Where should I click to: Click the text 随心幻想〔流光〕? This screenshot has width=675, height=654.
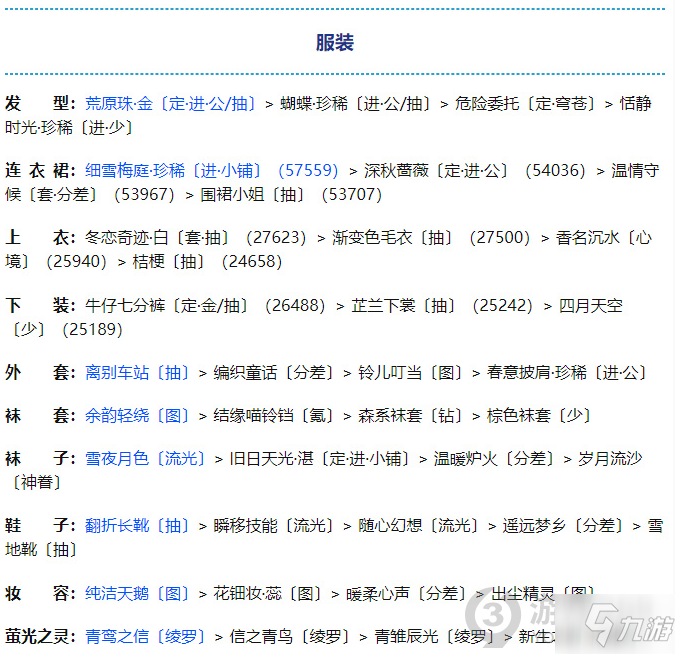(418, 526)
